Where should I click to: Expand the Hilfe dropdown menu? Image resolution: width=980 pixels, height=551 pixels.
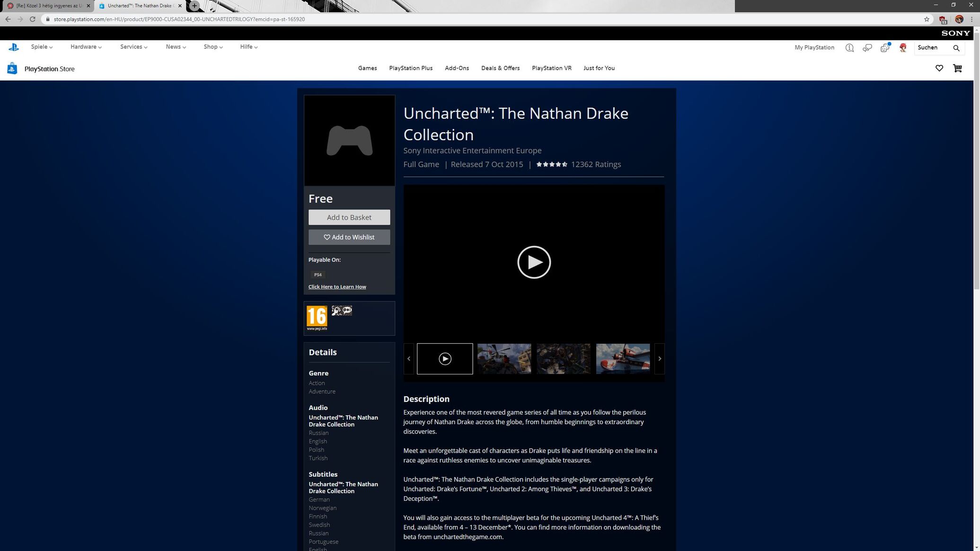pos(248,47)
